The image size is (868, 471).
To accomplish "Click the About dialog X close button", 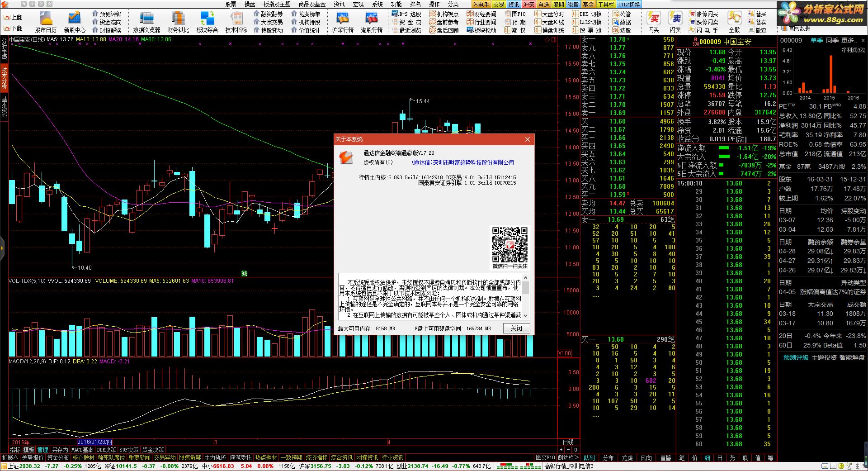I will click(527, 139).
